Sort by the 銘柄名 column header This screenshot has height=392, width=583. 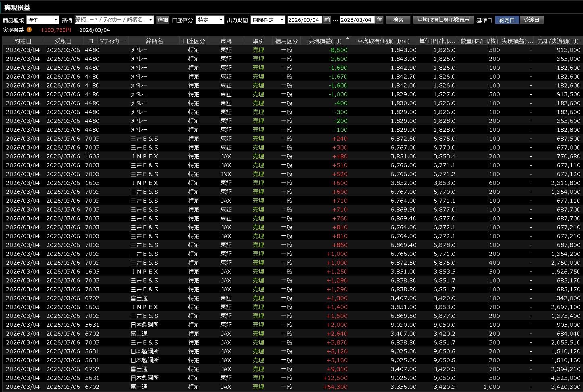pos(154,41)
